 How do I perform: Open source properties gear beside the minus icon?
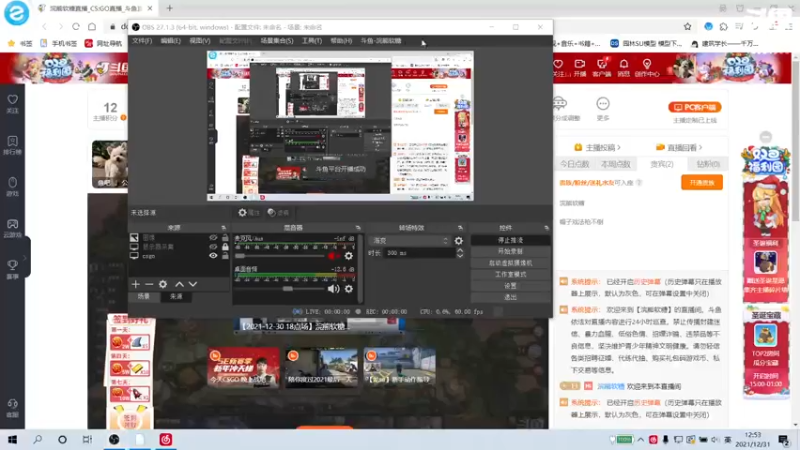coord(163,284)
